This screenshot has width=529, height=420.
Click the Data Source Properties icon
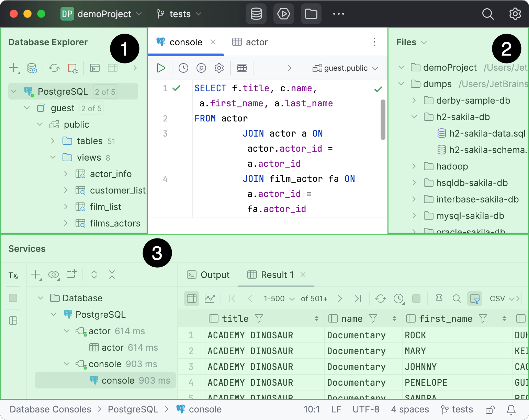tap(32, 68)
